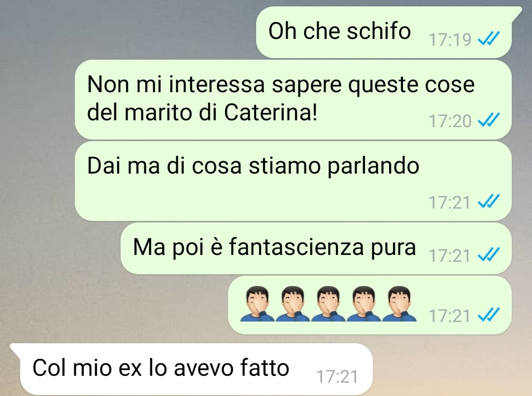Tap the timestamp on the emoji message
Screen dimensions: 532x396
pyautogui.click(x=450, y=316)
